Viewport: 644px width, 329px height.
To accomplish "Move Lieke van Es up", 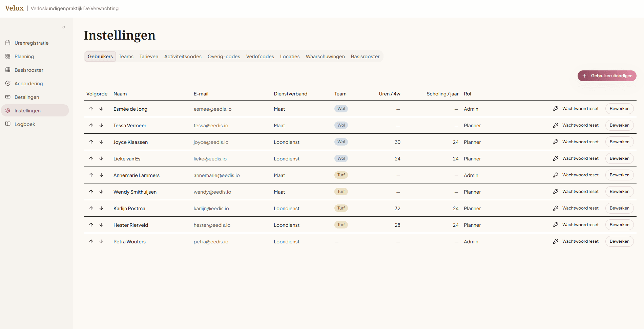I will pyautogui.click(x=91, y=158).
